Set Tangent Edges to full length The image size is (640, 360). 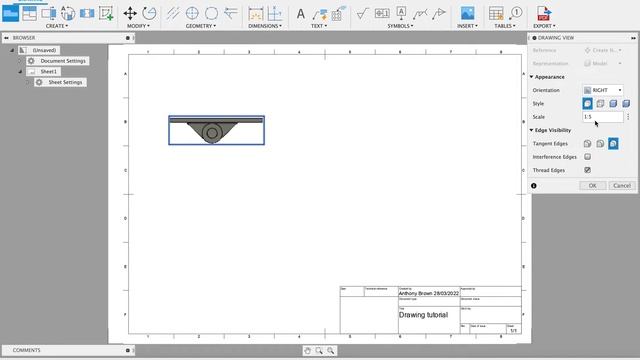(587, 144)
